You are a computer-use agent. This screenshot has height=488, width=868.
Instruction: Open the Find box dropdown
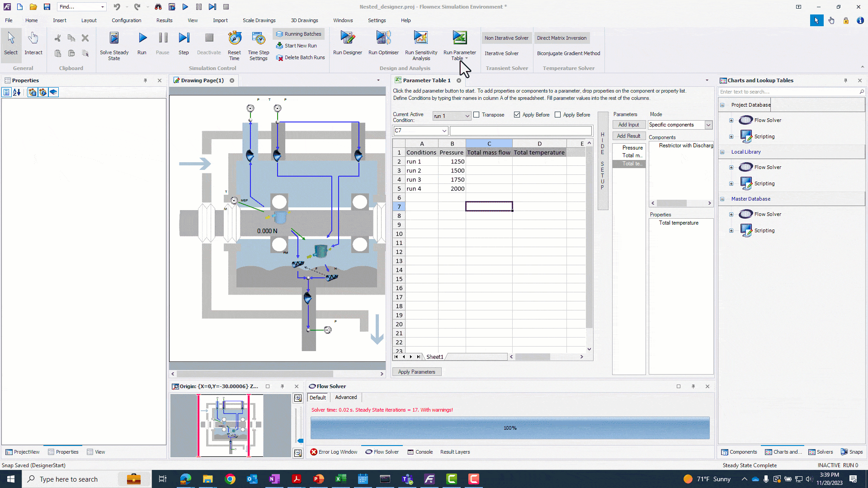(x=103, y=7)
